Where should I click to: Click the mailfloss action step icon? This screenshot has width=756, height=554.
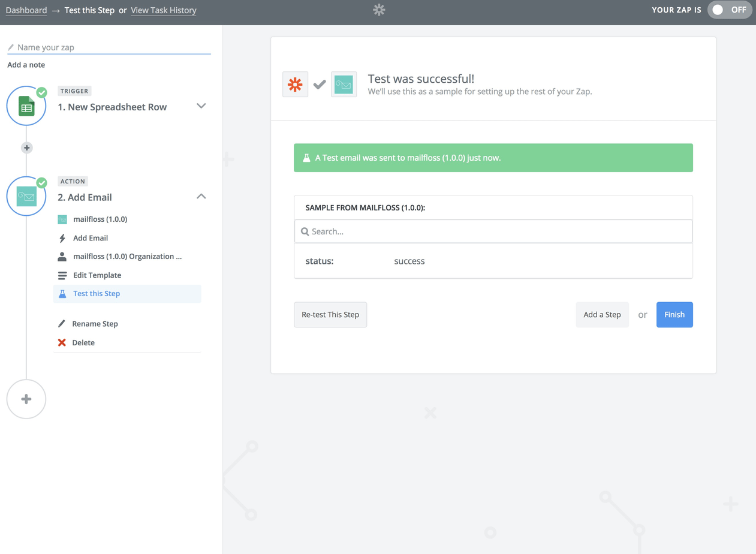click(x=26, y=196)
